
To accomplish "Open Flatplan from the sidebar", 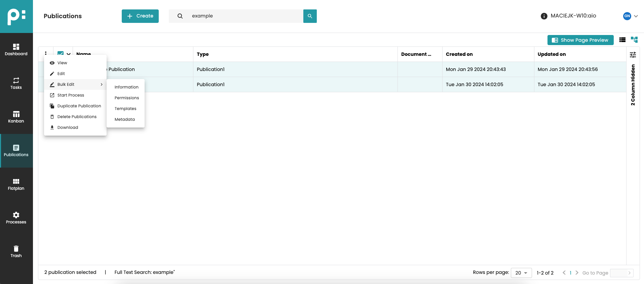I will coord(16,184).
